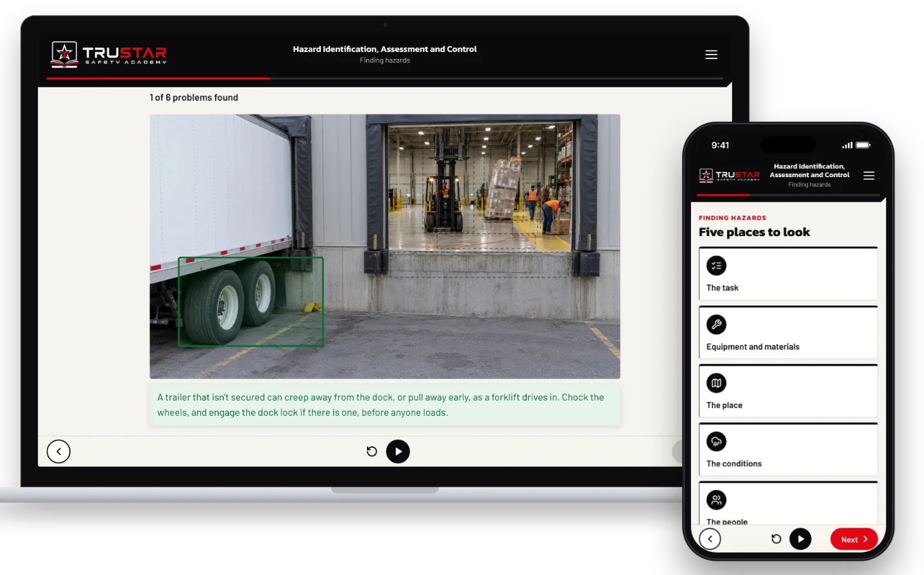Screen dimensions: 924x575
Task: Click the green trailer explanation text box
Action: (385, 405)
